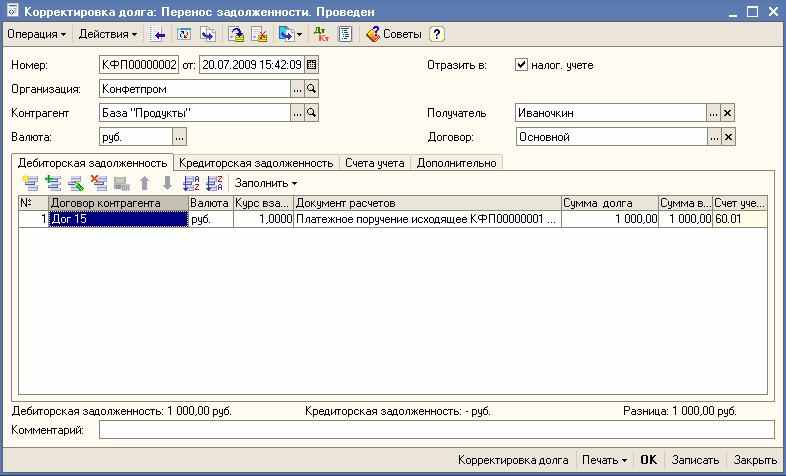The image size is (786, 476).
Task: Add a new row to debt table
Action: coord(31,183)
